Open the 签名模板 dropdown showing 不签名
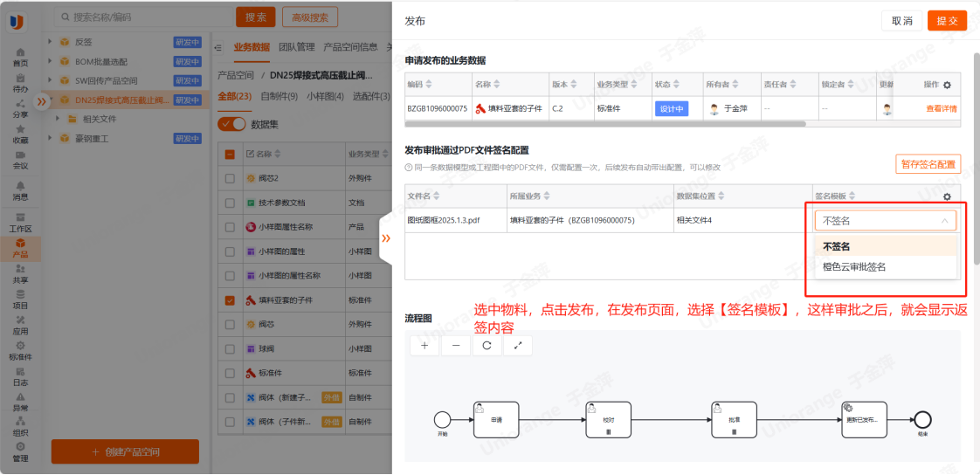The height and width of the screenshot is (475, 980). click(x=885, y=221)
